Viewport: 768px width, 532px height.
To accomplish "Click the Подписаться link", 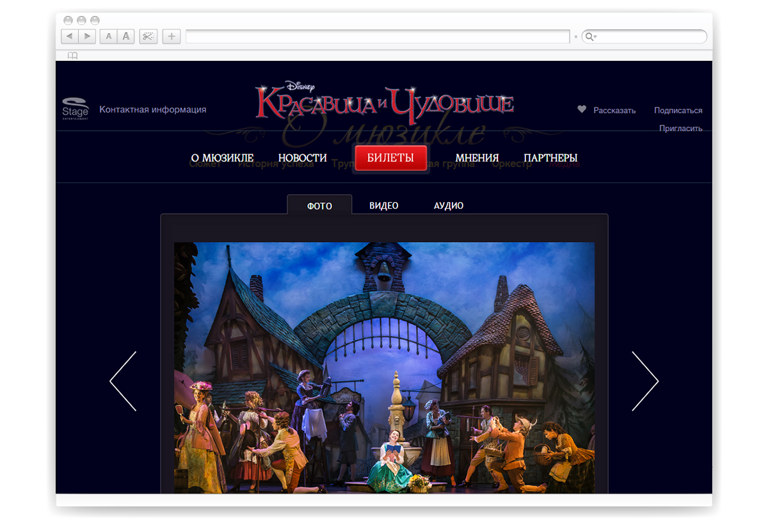I will [678, 110].
